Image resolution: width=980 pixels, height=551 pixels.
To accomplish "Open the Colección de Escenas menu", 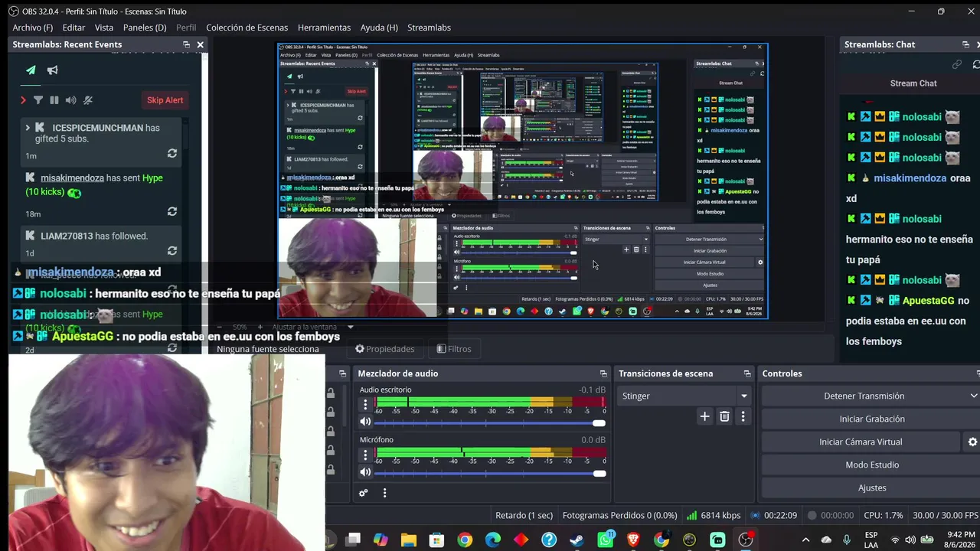I will [247, 28].
